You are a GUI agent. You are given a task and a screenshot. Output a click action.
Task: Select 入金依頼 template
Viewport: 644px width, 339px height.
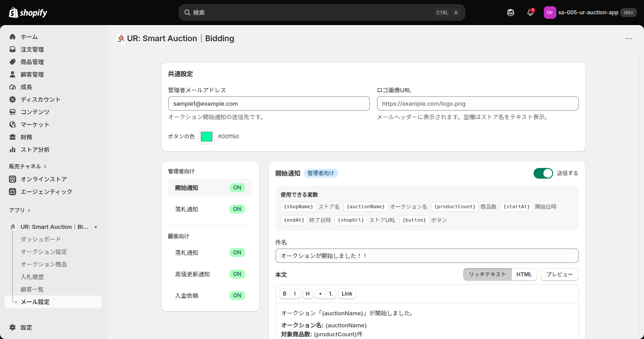point(210,296)
